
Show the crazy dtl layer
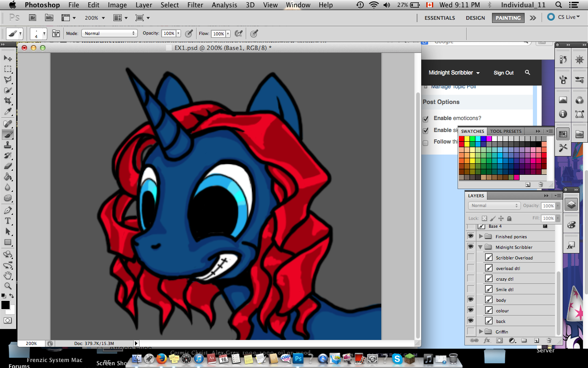pos(470,278)
